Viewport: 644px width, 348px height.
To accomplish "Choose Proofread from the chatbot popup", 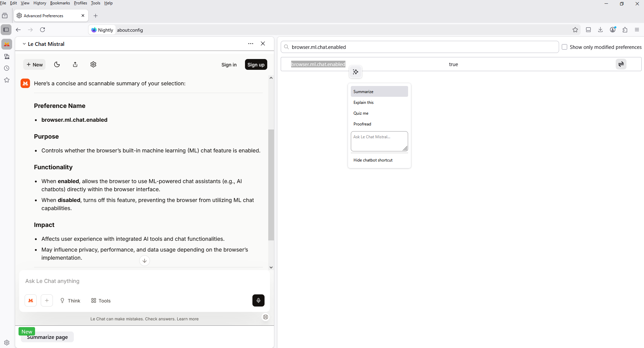I will pos(379,124).
